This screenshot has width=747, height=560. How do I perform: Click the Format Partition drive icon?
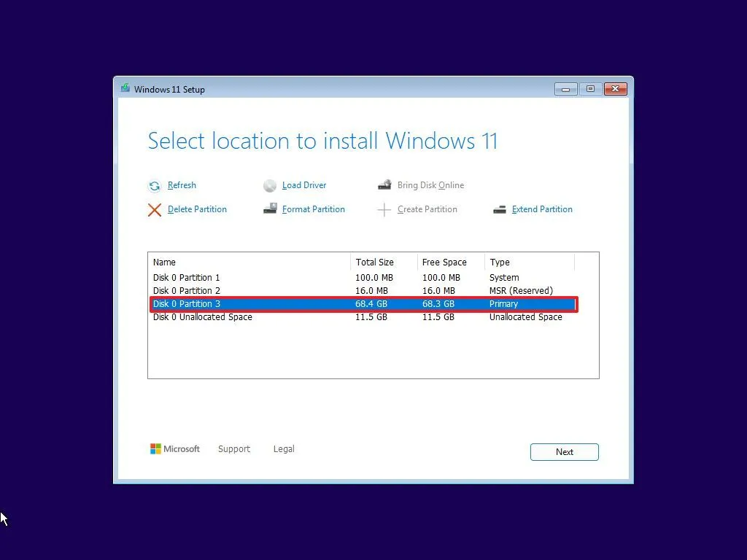tap(270, 209)
